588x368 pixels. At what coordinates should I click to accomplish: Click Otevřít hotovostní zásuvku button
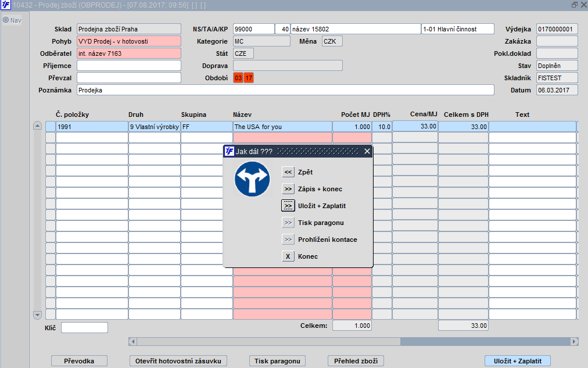(178, 361)
